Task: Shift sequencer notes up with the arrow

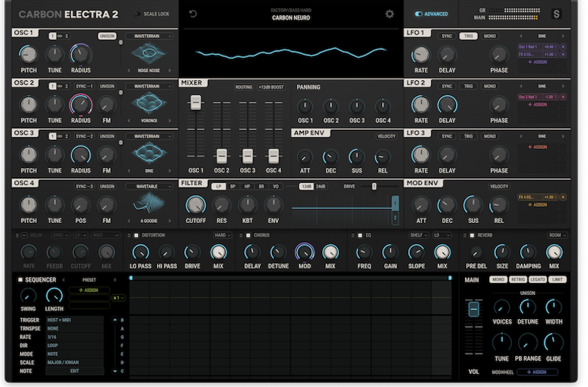Action: pos(115,320)
